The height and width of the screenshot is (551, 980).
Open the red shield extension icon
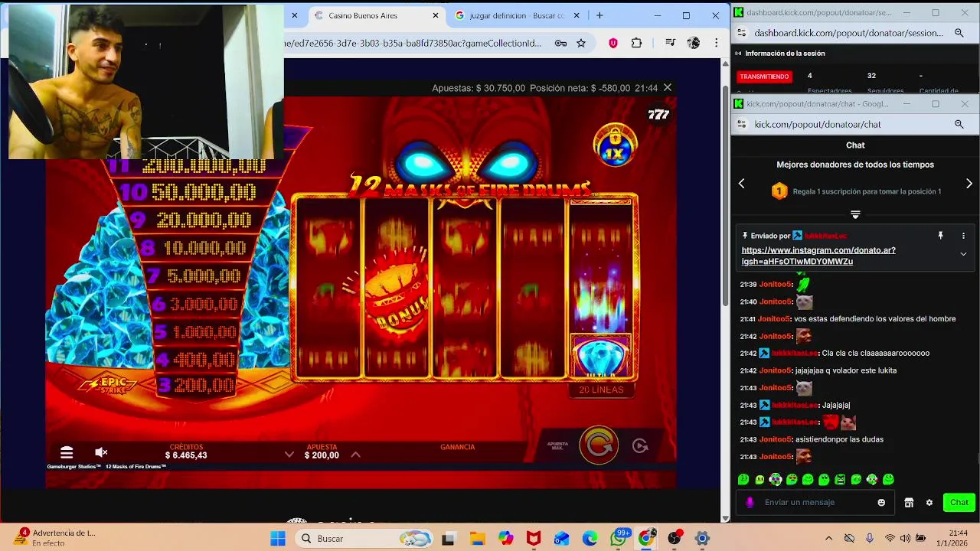pyautogui.click(x=612, y=43)
